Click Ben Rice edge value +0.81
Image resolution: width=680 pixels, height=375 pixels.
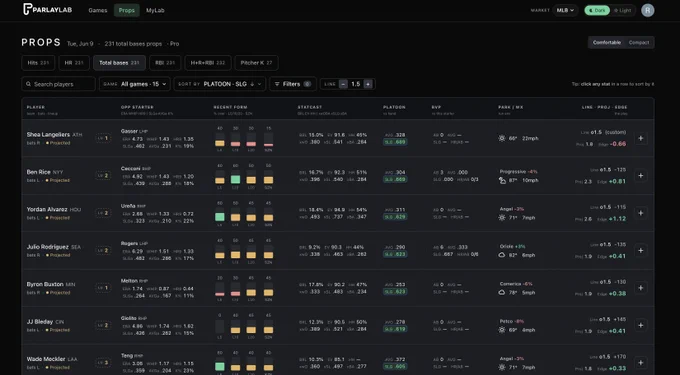pyautogui.click(x=617, y=181)
